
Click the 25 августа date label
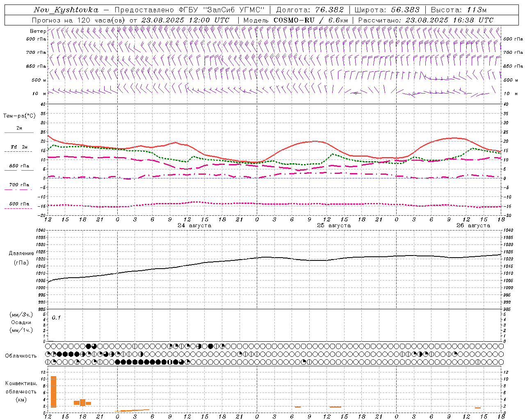334,226
